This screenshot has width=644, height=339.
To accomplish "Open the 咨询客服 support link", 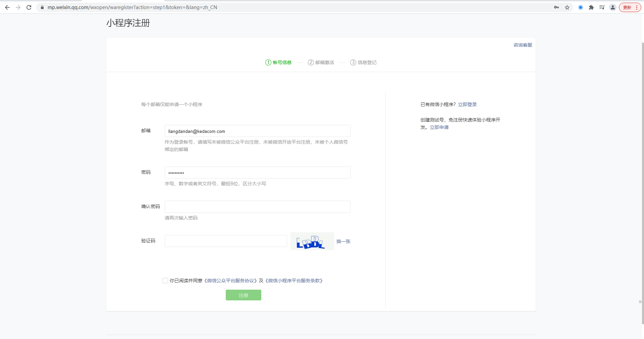I will click(523, 45).
